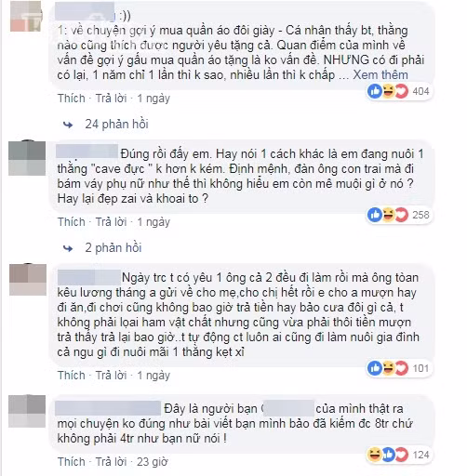Open reactions on the 101-reaction comment
The image size is (467, 476).
point(399,368)
